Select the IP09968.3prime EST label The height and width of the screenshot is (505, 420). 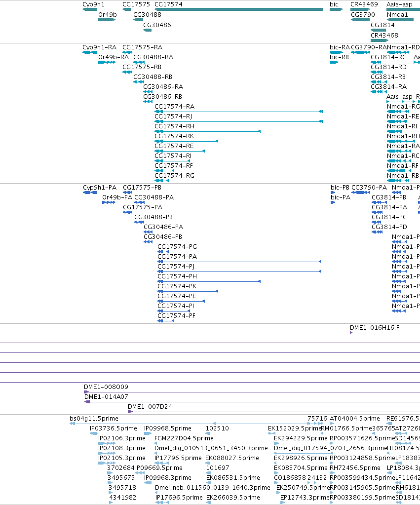pos(167,478)
